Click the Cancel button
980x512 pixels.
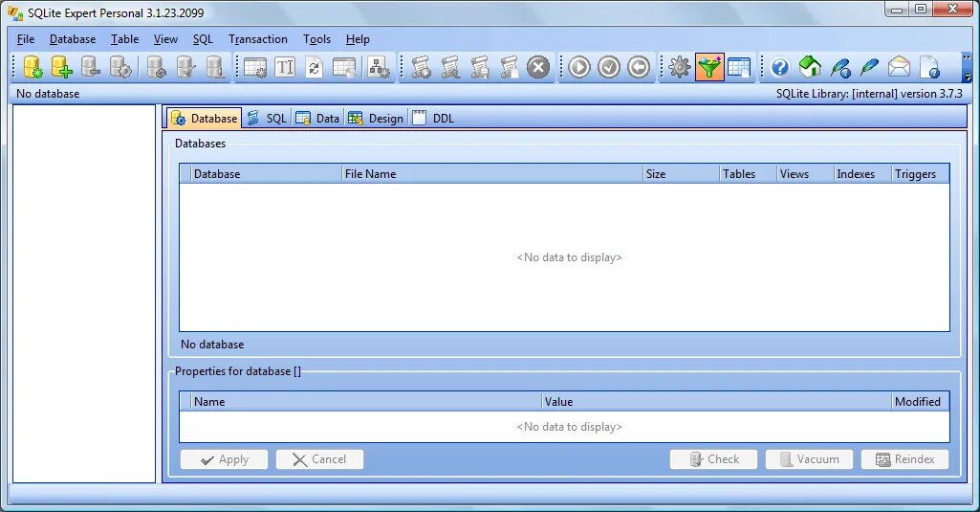(x=319, y=459)
